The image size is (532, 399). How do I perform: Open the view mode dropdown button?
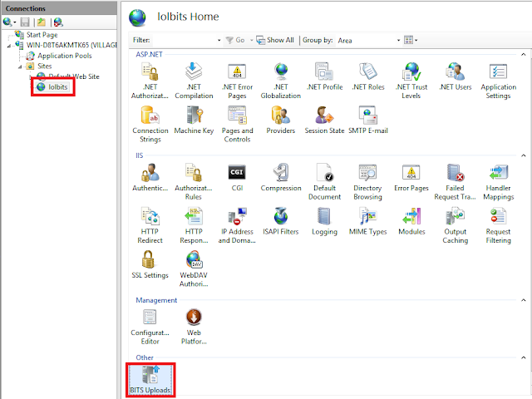tap(411, 41)
